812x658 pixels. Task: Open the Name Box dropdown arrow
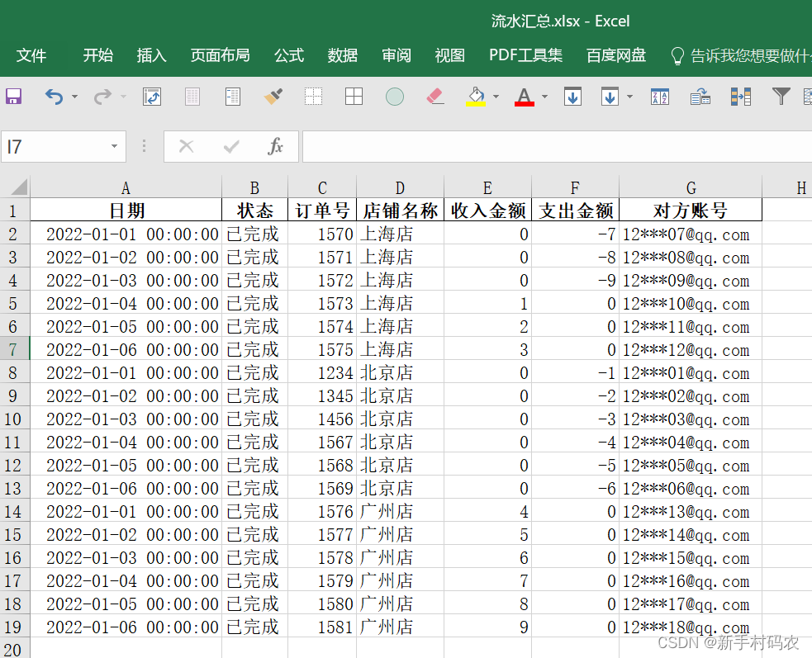tap(115, 146)
